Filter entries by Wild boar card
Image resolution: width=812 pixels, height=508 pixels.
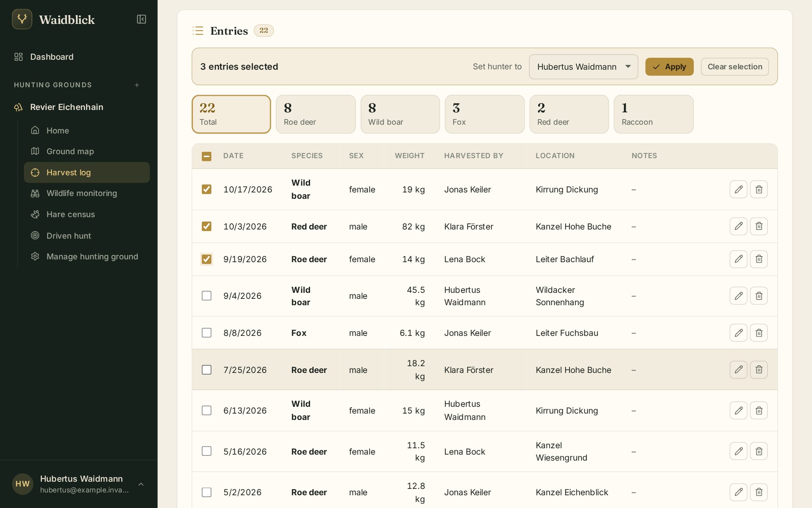pyautogui.click(x=400, y=114)
